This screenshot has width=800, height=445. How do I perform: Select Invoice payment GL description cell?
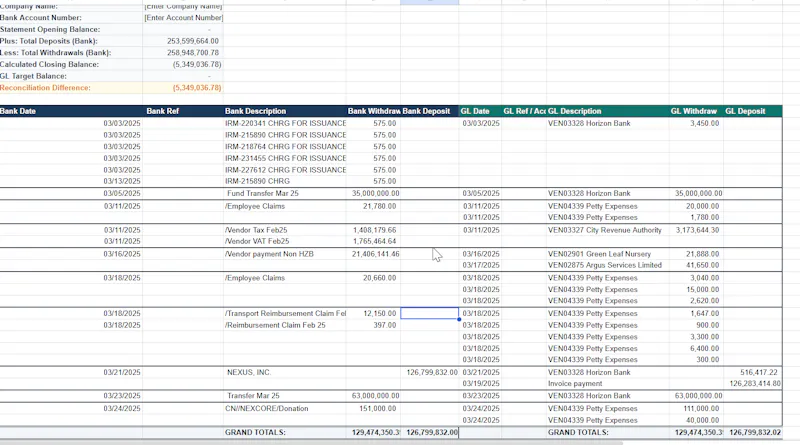point(607,384)
